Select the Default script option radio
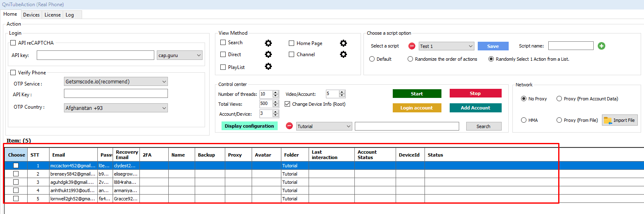 (x=372, y=59)
